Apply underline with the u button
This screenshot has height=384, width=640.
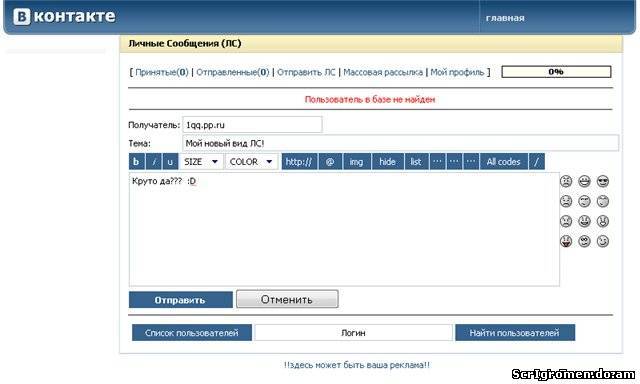coord(170,162)
